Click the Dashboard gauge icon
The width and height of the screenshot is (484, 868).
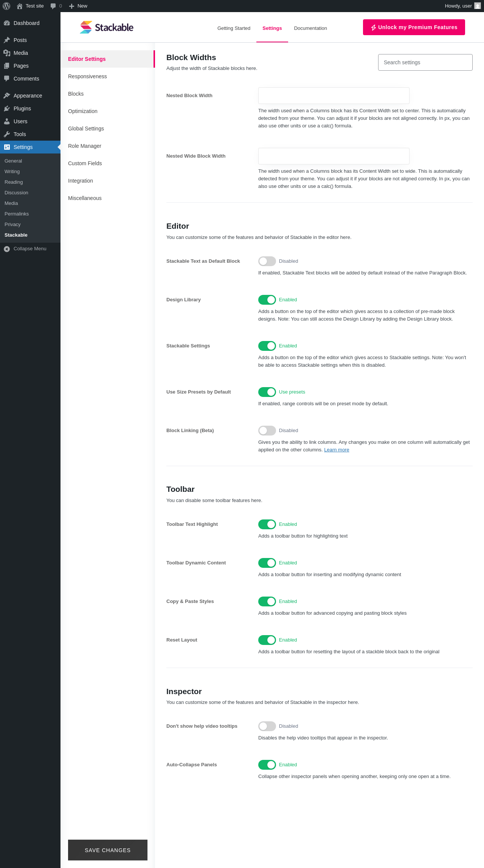tap(7, 23)
